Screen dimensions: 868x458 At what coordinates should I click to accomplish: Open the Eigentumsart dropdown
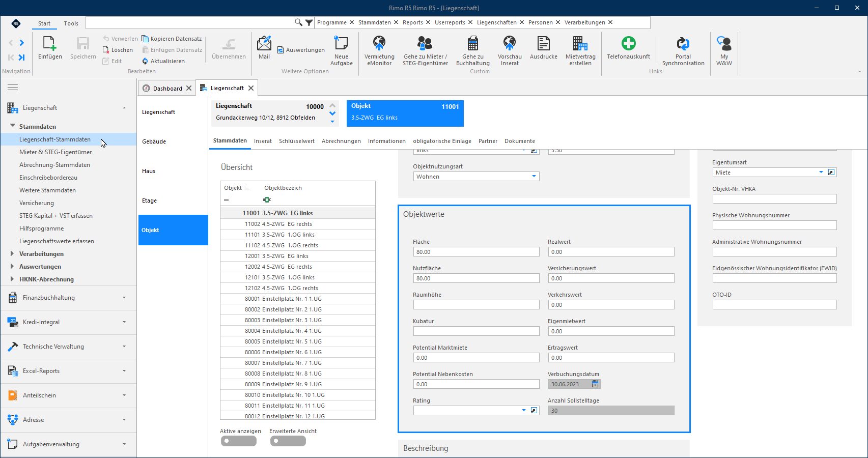(x=821, y=173)
